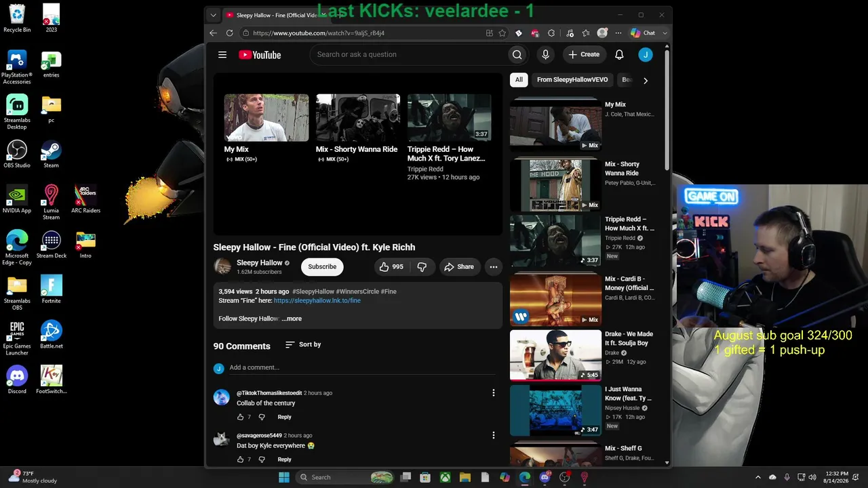
Task: Favorite this page with the star
Action: pyautogui.click(x=502, y=33)
